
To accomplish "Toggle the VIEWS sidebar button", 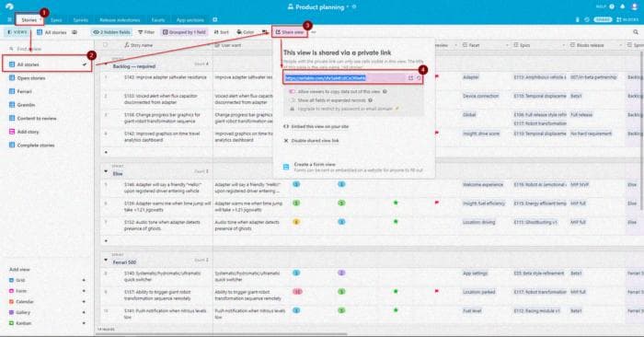I will [x=17, y=32].
